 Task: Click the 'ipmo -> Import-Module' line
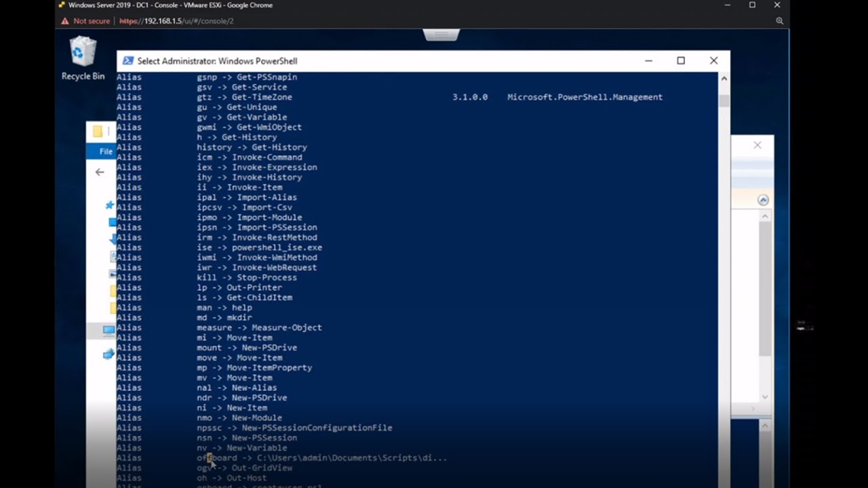tap(249, 218)
